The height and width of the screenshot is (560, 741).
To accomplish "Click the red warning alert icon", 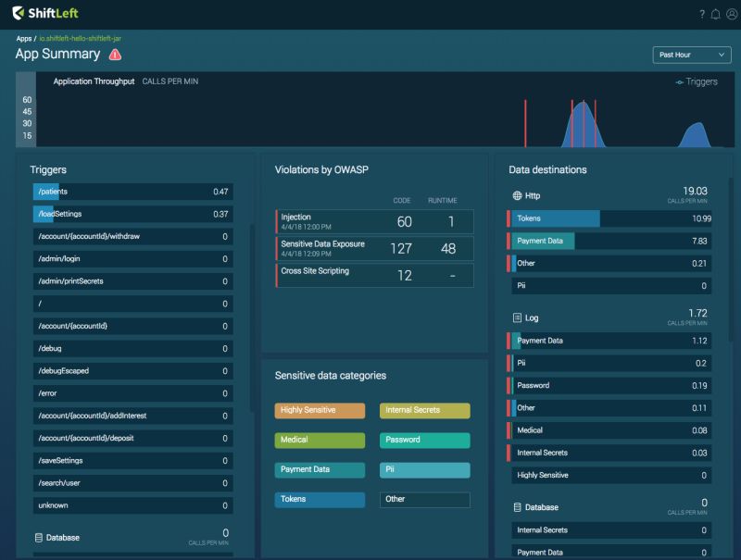I will 115,55.
